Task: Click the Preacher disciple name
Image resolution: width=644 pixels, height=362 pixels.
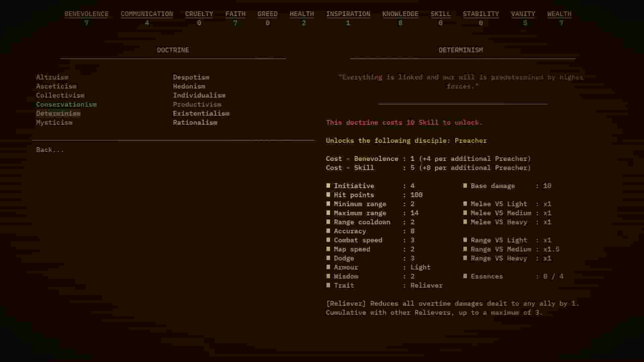Action: 470,140
